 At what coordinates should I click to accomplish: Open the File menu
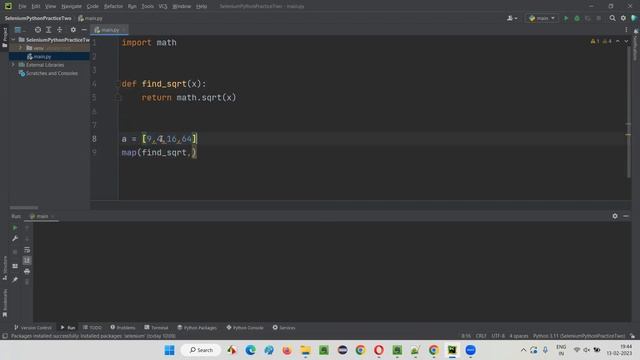(22, 6)
